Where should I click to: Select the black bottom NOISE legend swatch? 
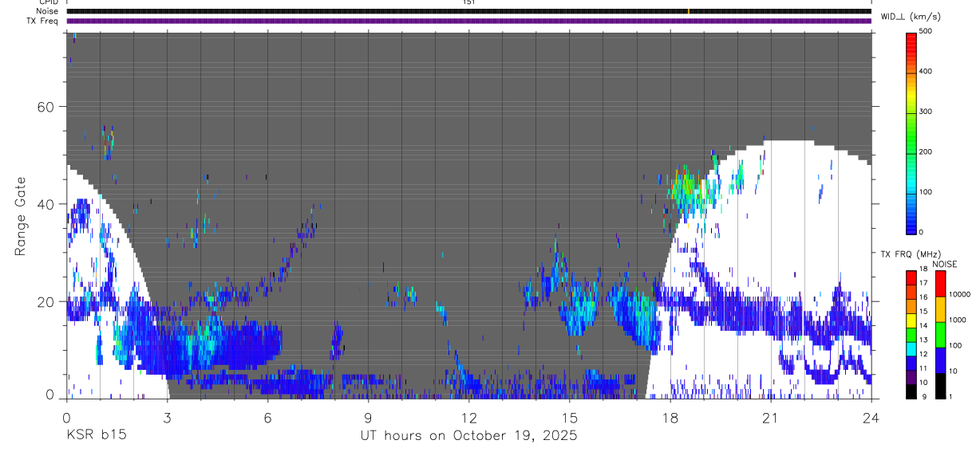click(x=940, y=385)
